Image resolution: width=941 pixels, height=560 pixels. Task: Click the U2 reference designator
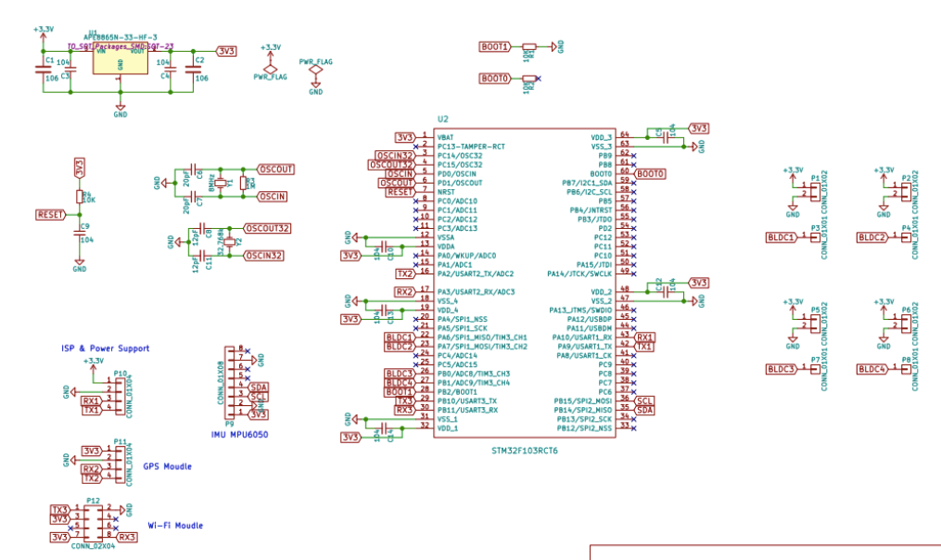coord(442,120)
